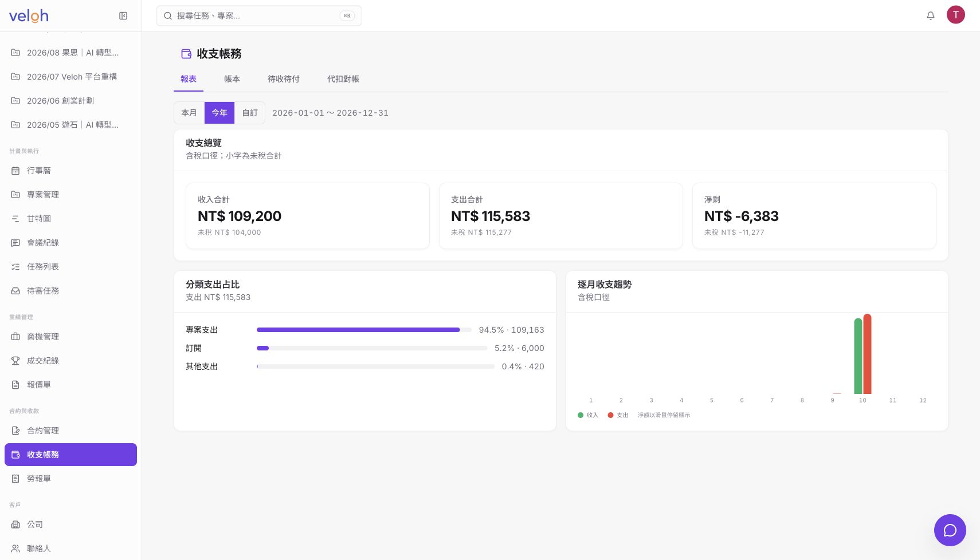This screenshot has height=560, width=980.
Task: Click the 淨剩 NT$ -6,383 card
Action: (814, 216)
